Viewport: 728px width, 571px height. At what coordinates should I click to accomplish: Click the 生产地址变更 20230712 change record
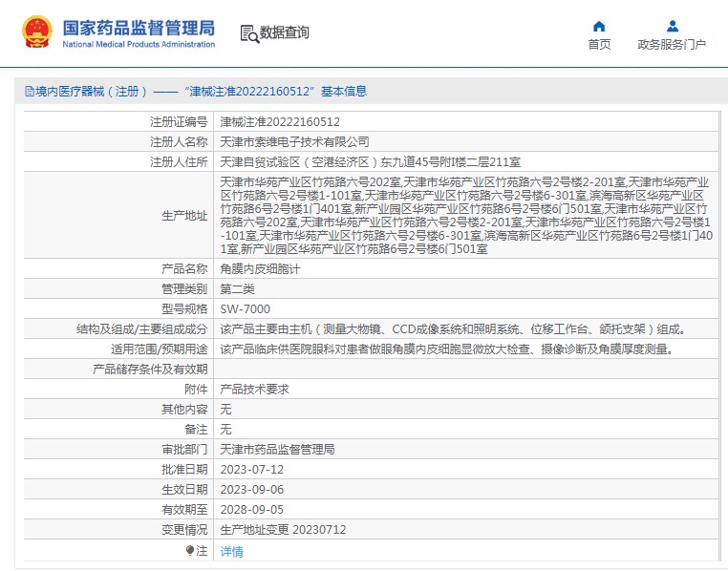pyautogui.click(x=283, y=529)
